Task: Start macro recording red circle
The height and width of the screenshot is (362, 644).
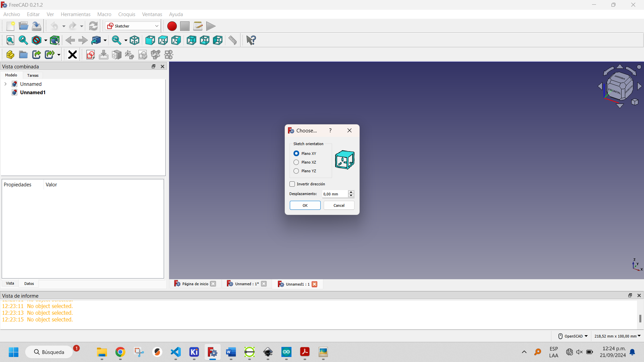Action: 172,26
